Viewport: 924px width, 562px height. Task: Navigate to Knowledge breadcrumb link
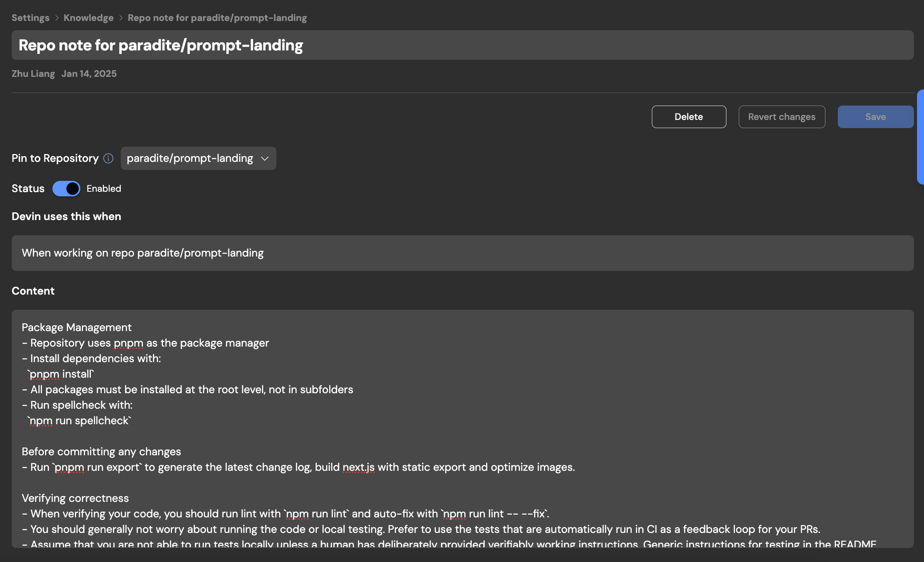[89, 18]
